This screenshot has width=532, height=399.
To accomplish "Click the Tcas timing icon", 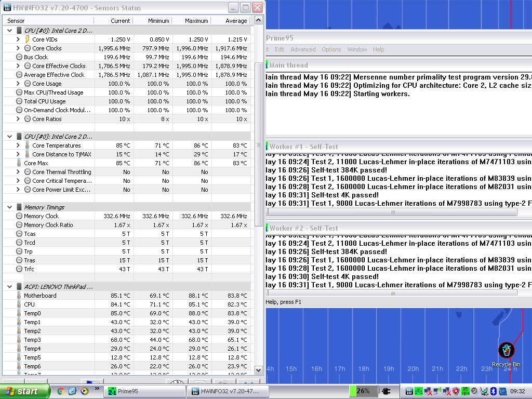I will click(19, 233).
